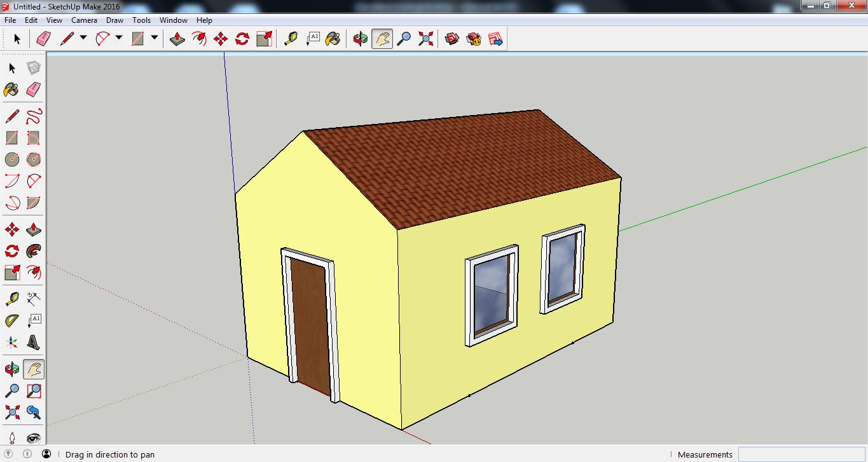Select the 3 Point Arc tool in left toolbar
The width and height of the screenshot is (868, 462).
(12, 203)
